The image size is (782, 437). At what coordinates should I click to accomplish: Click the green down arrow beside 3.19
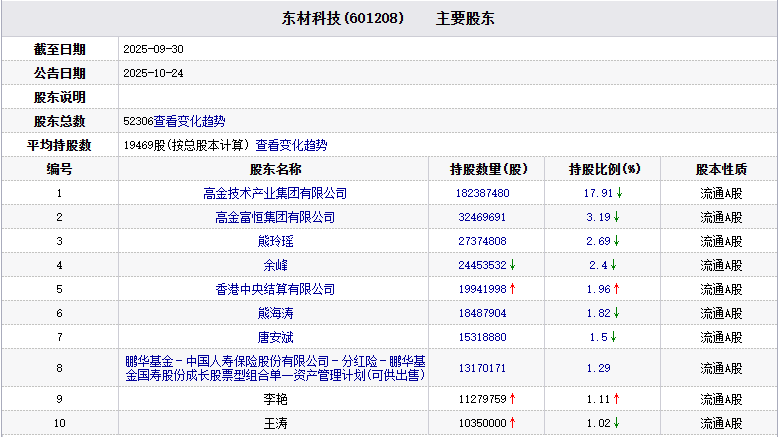coord(616,217)
